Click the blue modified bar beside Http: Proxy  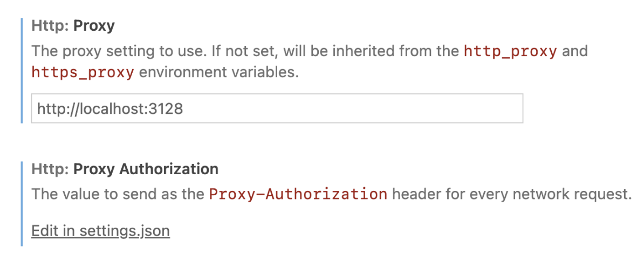(x=22, y=70)
